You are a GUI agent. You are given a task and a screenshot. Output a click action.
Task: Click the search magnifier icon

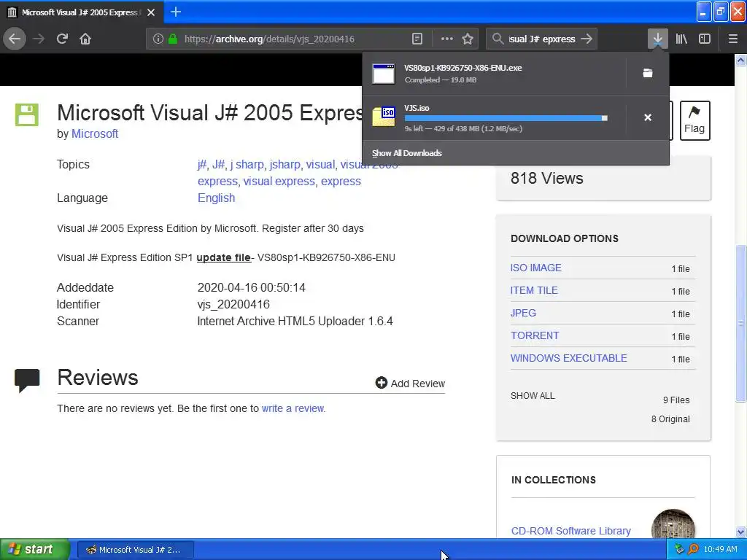(x=498, y=39)
